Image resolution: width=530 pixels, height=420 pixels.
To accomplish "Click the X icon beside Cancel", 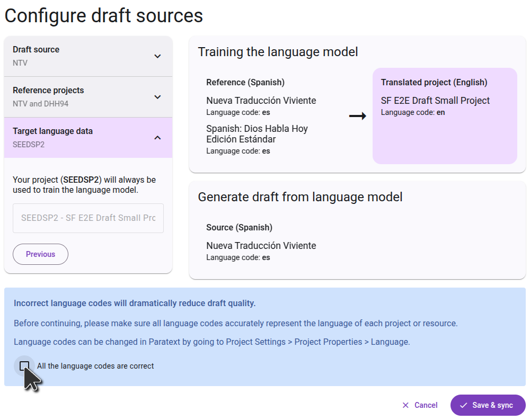I will click(405, 405).
